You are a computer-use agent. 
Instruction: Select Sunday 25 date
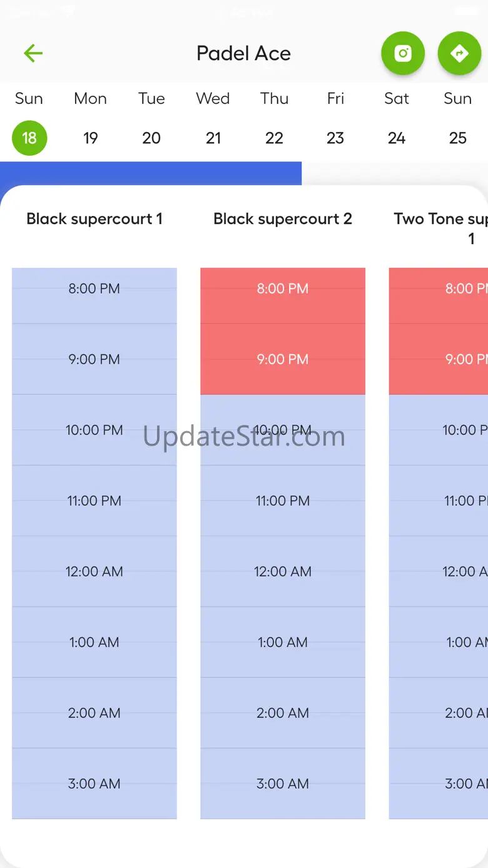coord(458,138)
